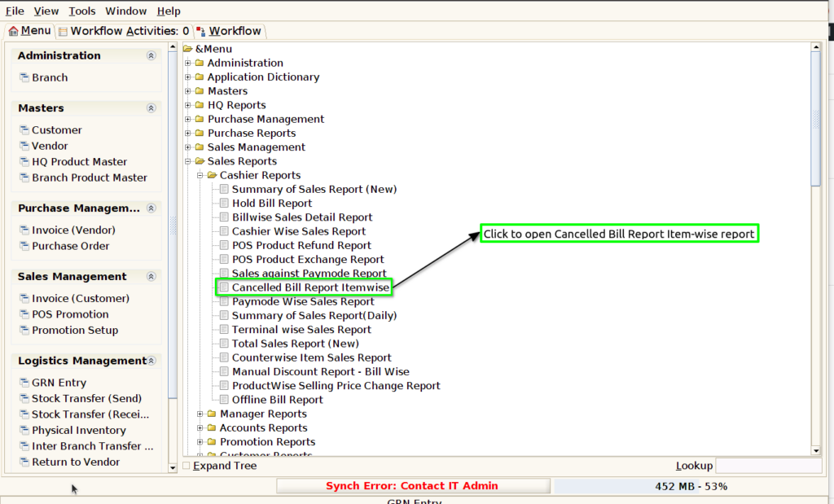Image resolution: width=834 pixels, height=504 pixels.
Task: Open the Tools menu
Action: (x=82, y=11)
